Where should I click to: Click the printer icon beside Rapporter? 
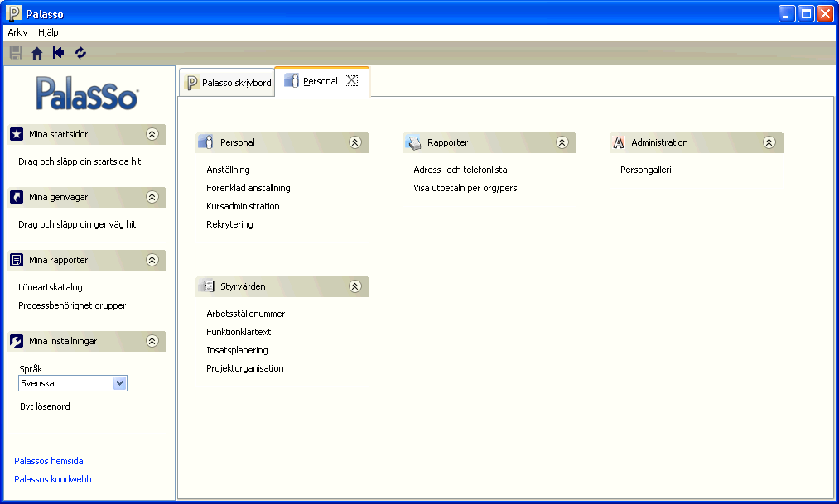point(413,142)
